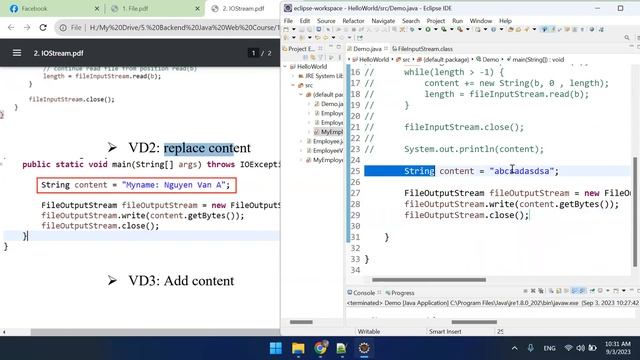
Task: Click the Demo class breadcrumb
Action: (487, 60)
